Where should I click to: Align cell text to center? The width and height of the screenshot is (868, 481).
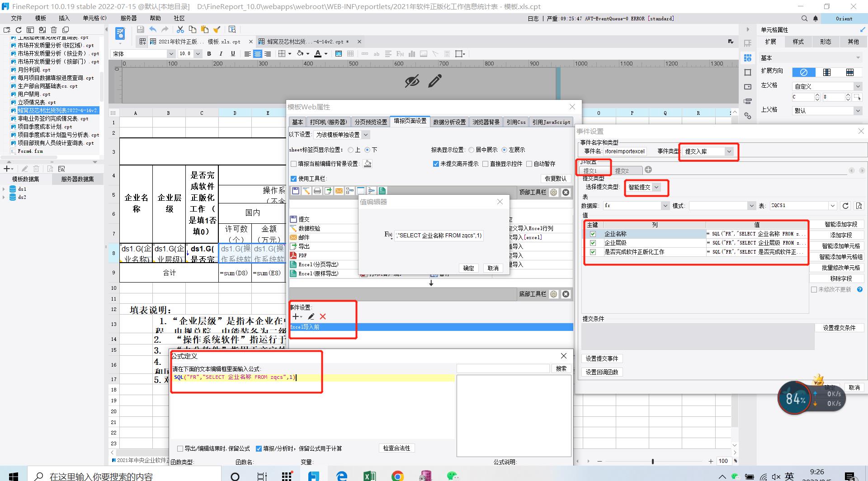258,54
